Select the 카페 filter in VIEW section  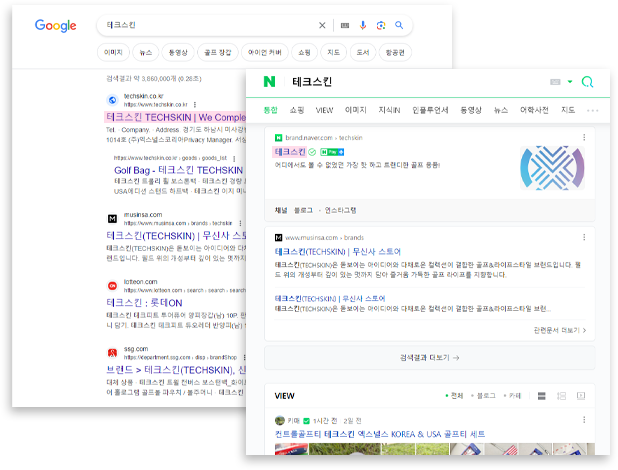pos(512,395)
